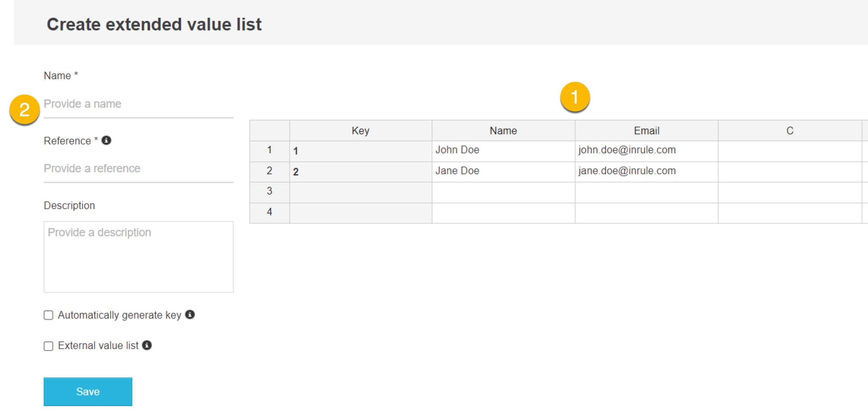Click into the Provide a reference field
The image size is (868, 413).
tap(138, 168)
